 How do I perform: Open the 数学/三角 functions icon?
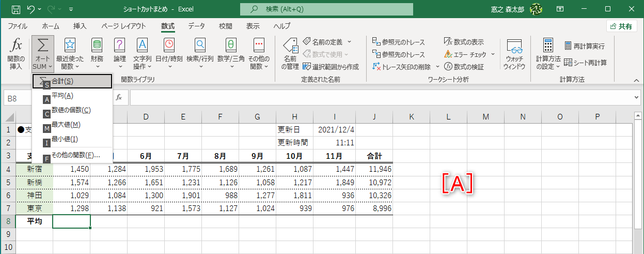click(x=231, y=44)
